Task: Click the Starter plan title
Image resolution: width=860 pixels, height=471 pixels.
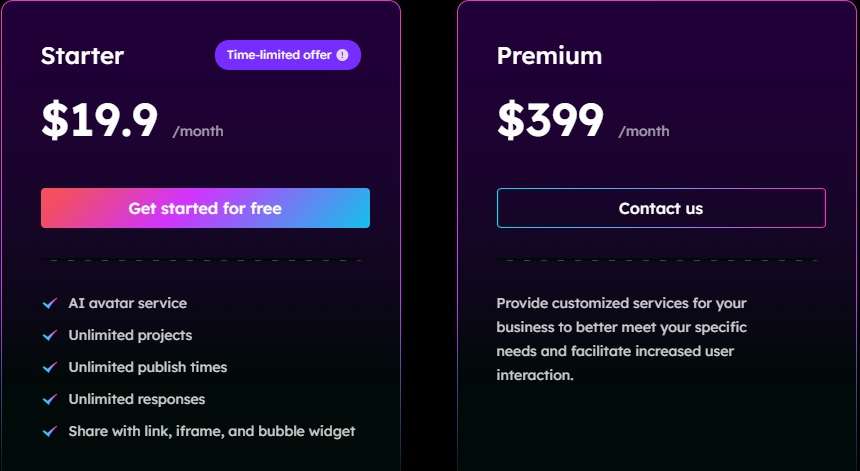Action: click(x=82, y=55)
